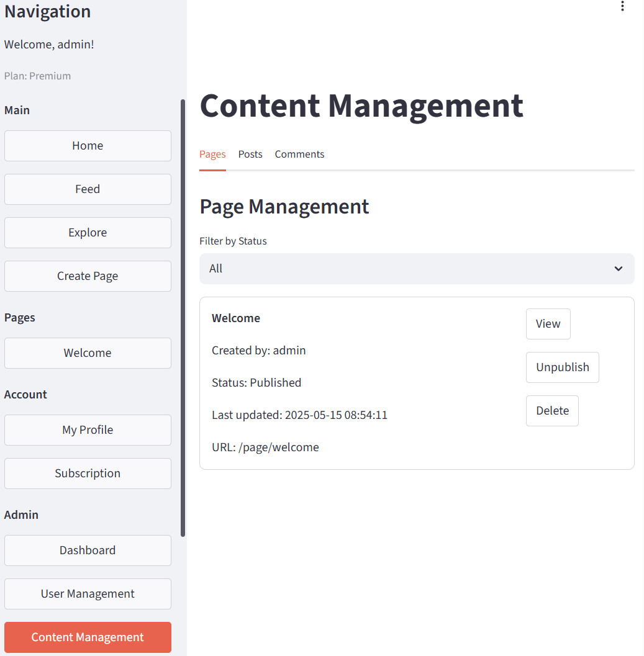
Task: Go to Subscription settings
Action: tap(88, 474)
